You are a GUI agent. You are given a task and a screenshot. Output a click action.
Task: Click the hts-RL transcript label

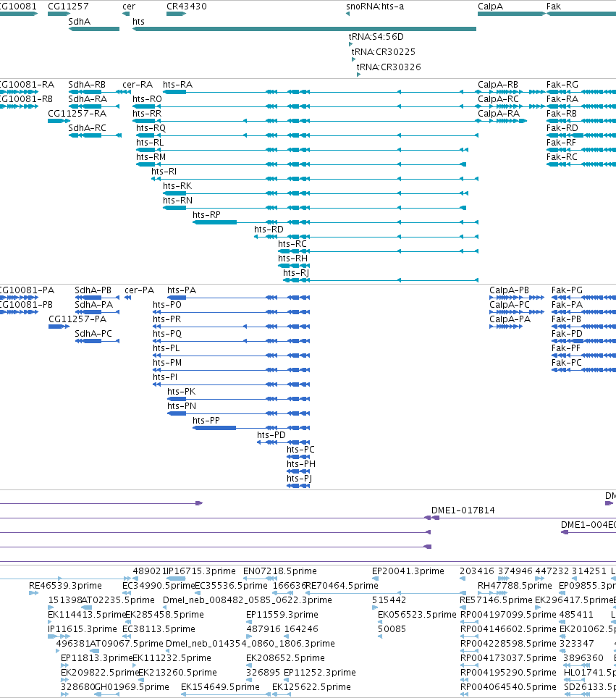150,143
